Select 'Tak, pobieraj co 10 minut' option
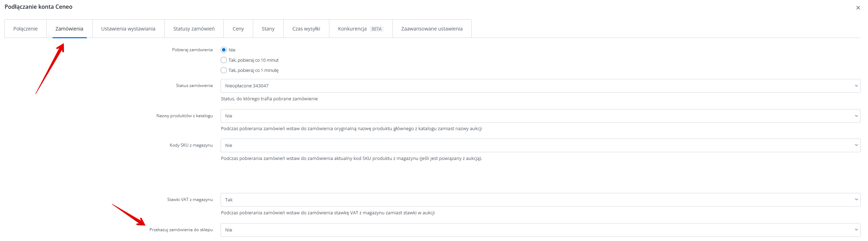The width and height of the screenshot is (868, 241). tap(224, 60)
